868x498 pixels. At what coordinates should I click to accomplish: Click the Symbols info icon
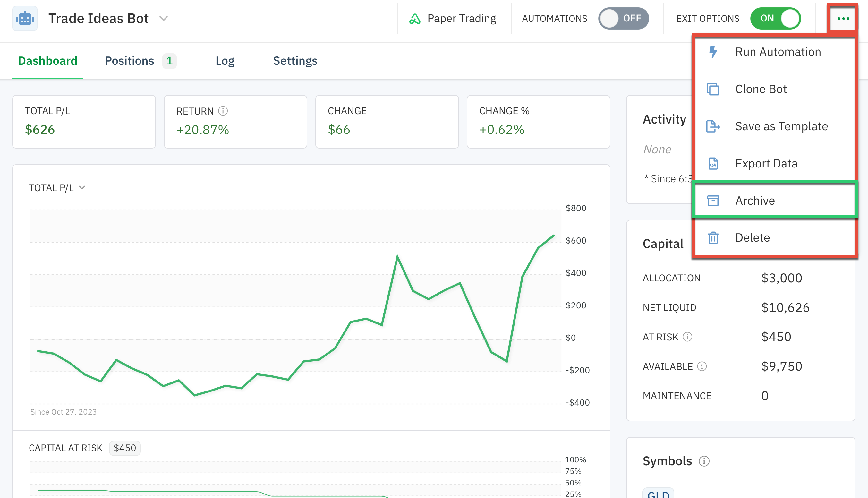point(704,460)
